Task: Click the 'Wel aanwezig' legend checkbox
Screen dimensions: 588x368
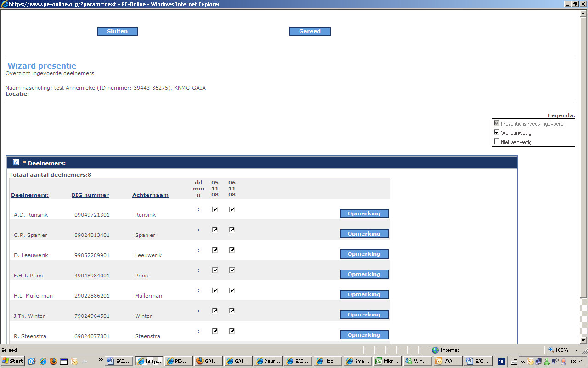Action: tap(496, 132)
